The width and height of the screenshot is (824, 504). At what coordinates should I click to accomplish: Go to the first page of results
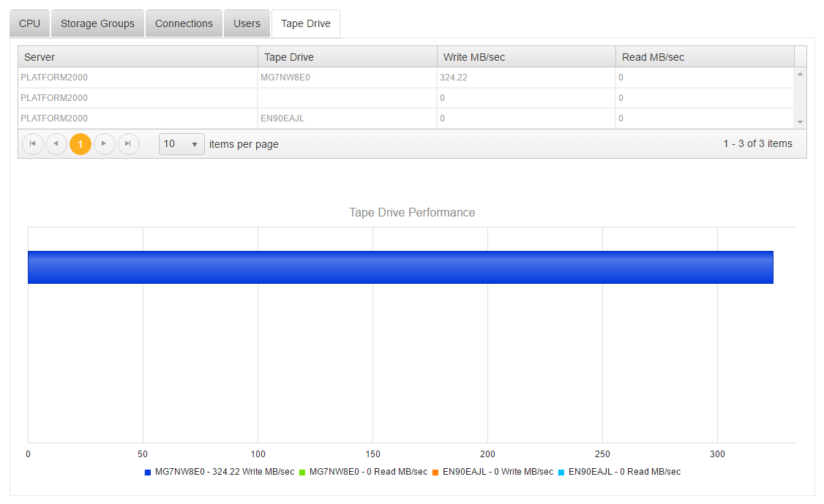pyautogui.click(x=33, y=144)
